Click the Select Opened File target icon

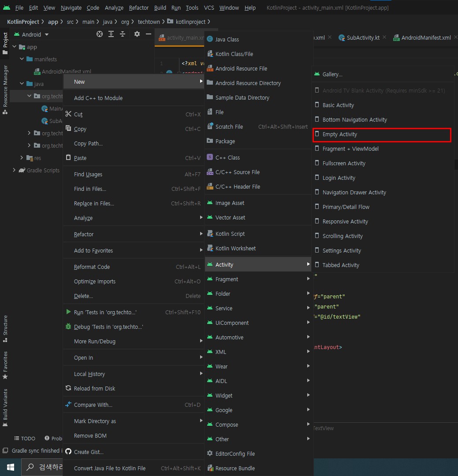click(100, 34)
